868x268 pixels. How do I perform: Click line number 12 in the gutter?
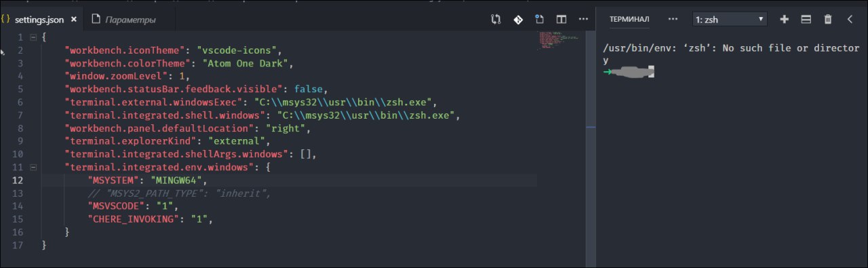(x=18, y=180)
